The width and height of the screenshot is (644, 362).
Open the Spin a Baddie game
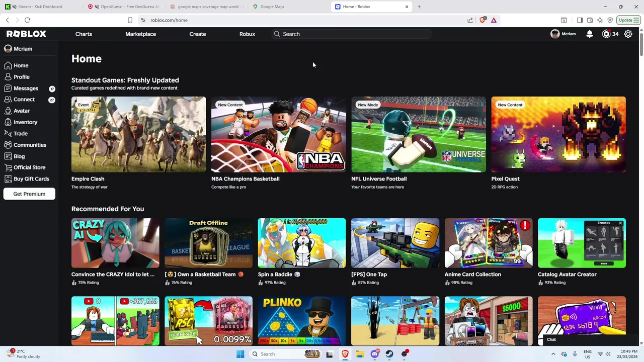pos(302,243)
